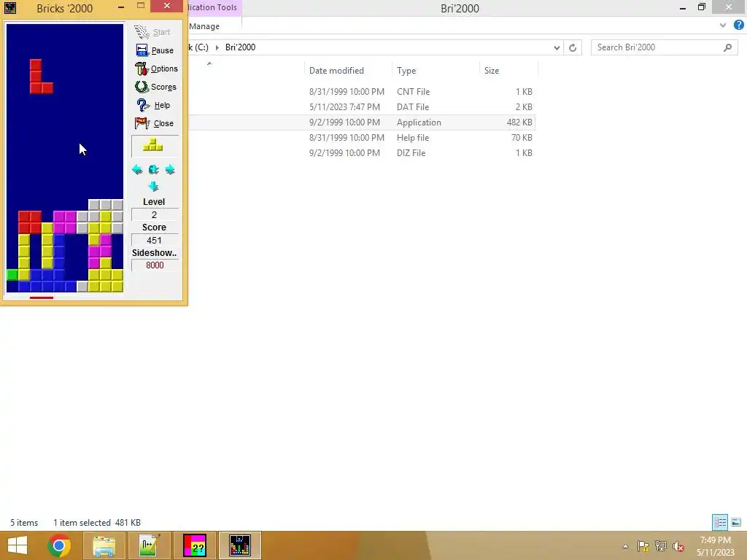Sort by the Date modified column
Screen dimensions: 747x560
tap(348, 71)
